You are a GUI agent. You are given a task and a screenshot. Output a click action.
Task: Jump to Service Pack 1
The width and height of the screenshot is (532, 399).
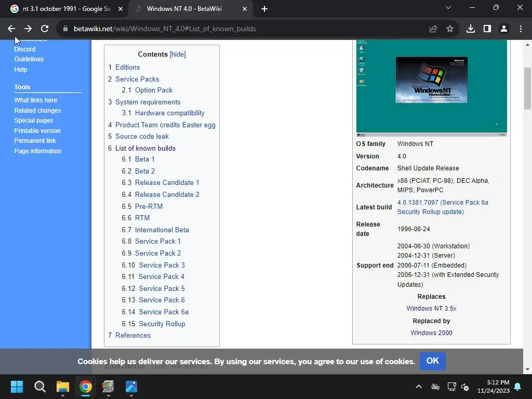[158, 241]
